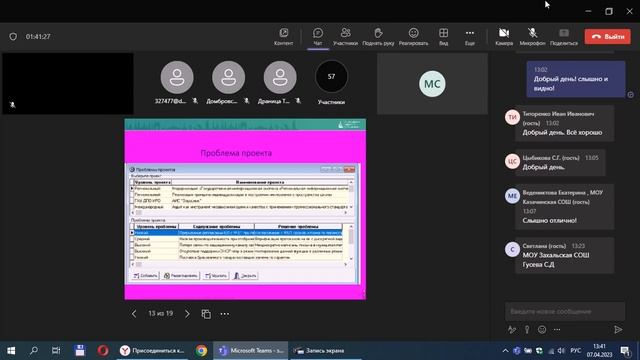Leave the meeting with red button
640x360 pixels.
point(607,36)
